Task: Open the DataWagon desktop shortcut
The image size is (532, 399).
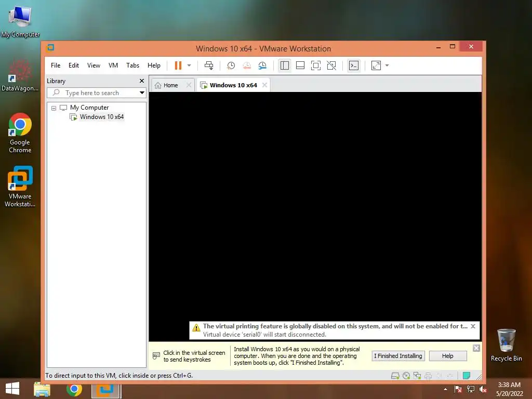Action: 20,76
